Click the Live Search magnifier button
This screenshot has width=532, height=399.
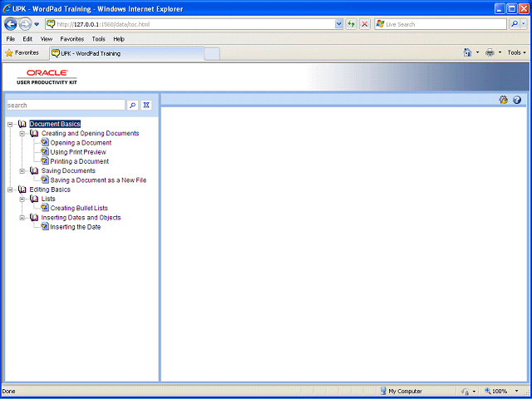[x=515, y=24]
